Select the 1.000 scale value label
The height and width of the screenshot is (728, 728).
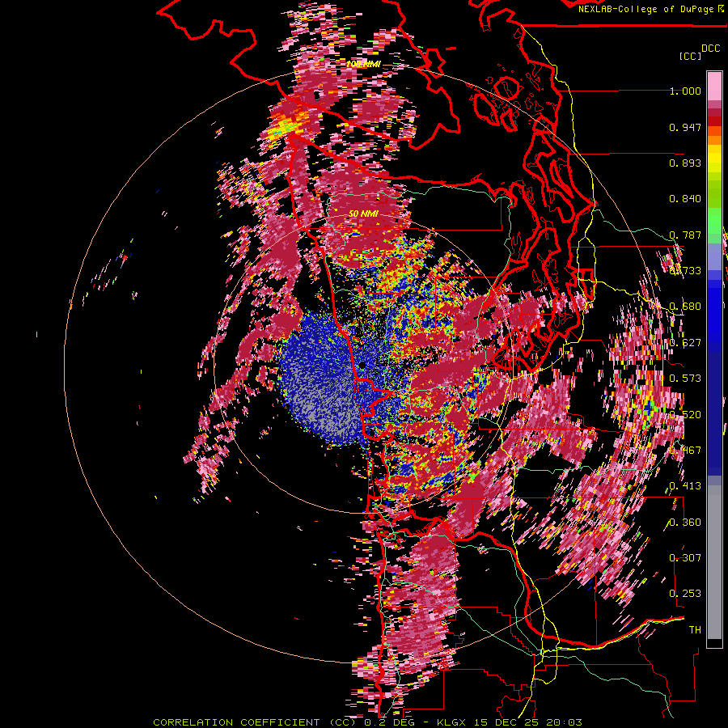[x=685, y=91]
